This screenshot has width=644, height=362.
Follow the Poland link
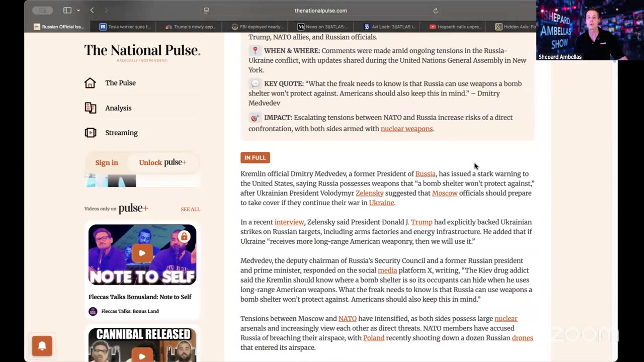(x=374, y=338)
